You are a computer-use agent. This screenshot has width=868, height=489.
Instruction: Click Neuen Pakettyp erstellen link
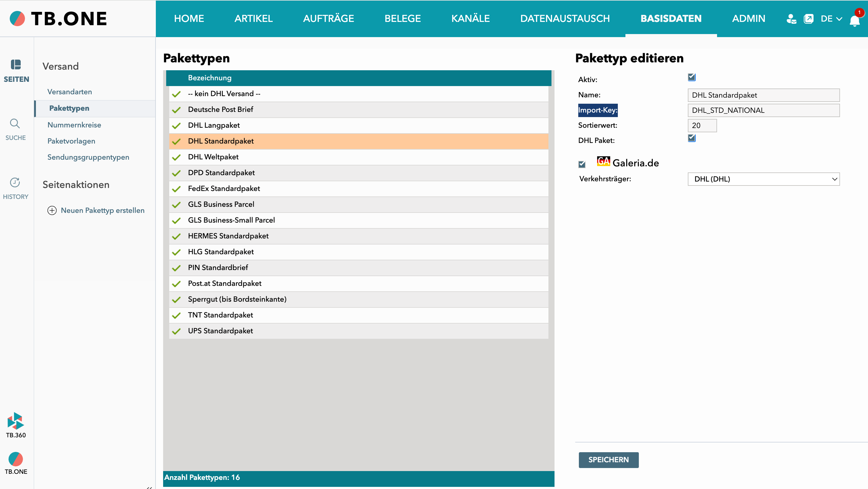click(x=103, y=210)
